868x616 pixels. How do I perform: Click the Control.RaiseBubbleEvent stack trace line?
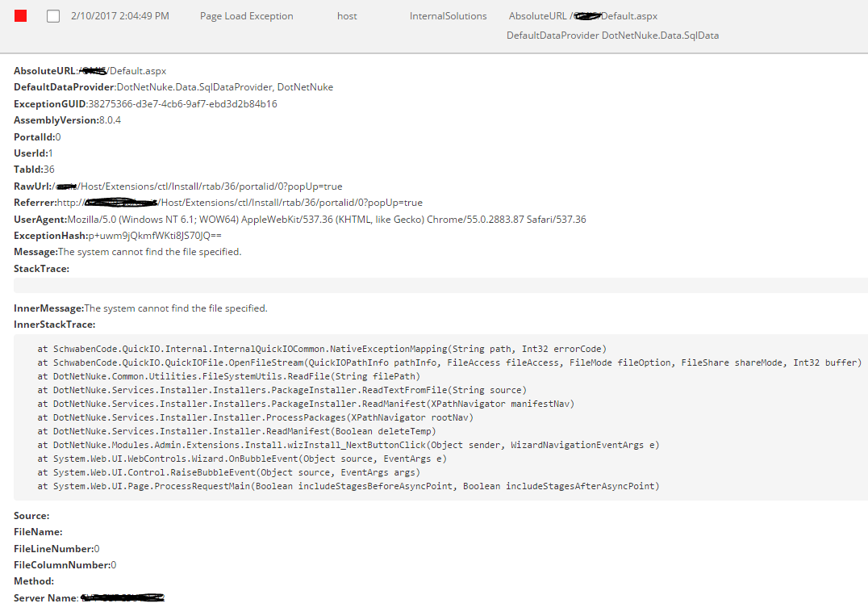pos(229,472)
